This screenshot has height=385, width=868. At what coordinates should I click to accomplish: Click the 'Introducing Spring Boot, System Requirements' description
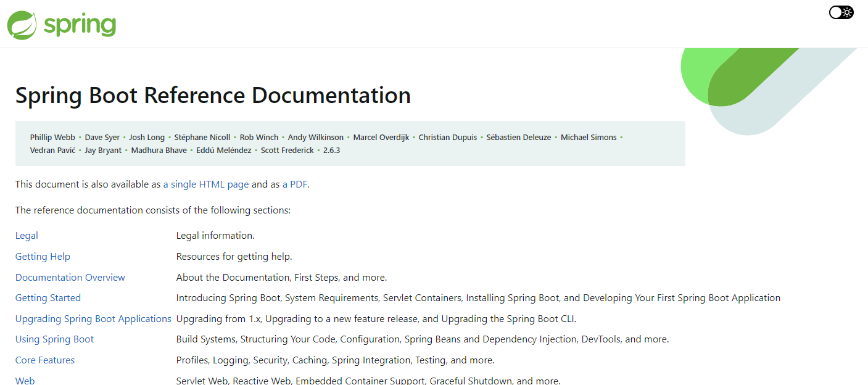coord(478,298)
